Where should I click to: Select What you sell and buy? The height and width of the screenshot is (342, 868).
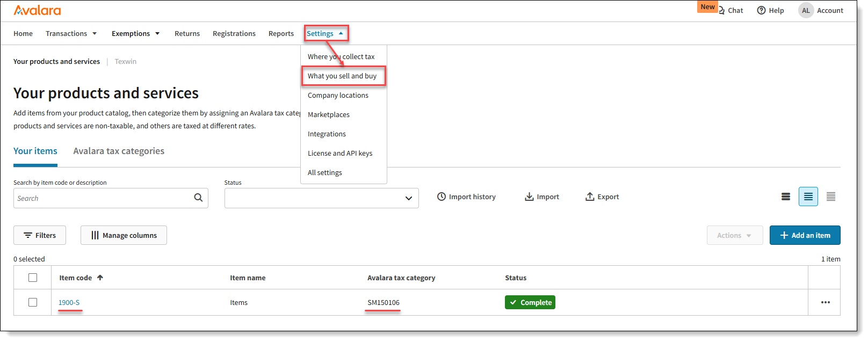[x=342, y=76]
